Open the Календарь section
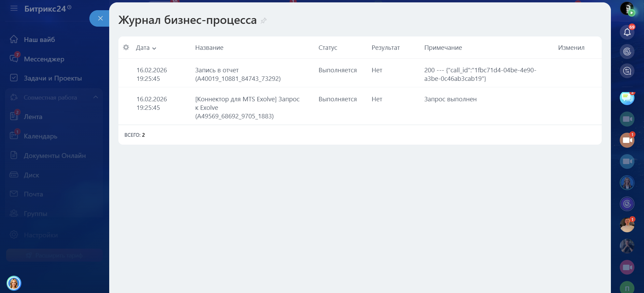The width and height of the screenshot is (644, 293). point(40,136)
